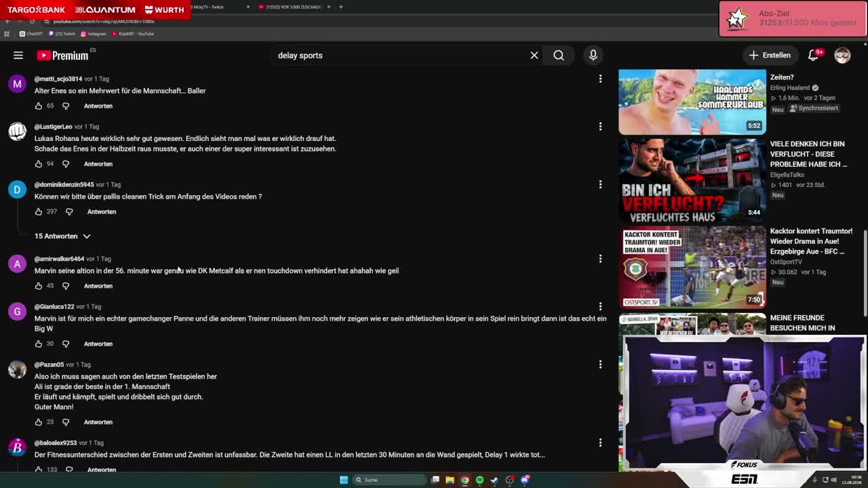Image resolution: width=868 pixels, height=488 pixels.
Task: Like the comment by @matti_scjo3814
Action: pyautogui.click(x=39, y=106)
